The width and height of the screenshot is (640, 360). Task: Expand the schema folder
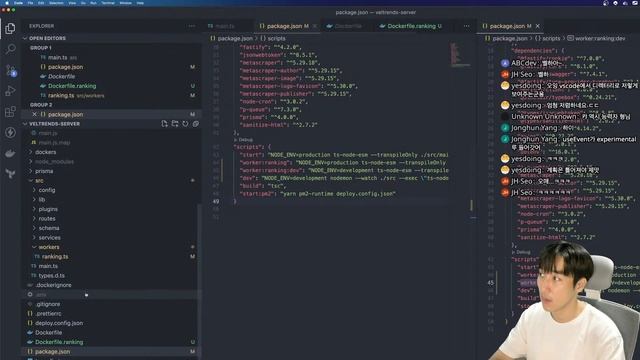[x=49, y=228]
